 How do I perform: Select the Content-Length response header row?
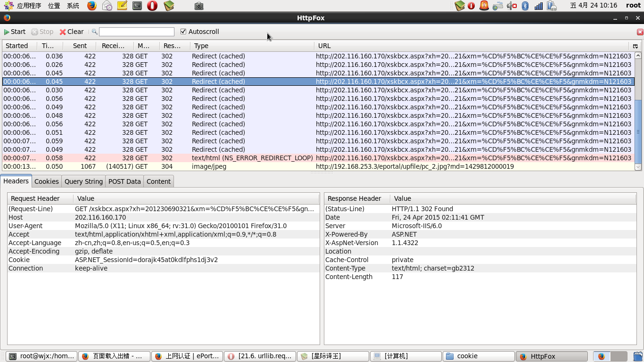tap(480, 277)
